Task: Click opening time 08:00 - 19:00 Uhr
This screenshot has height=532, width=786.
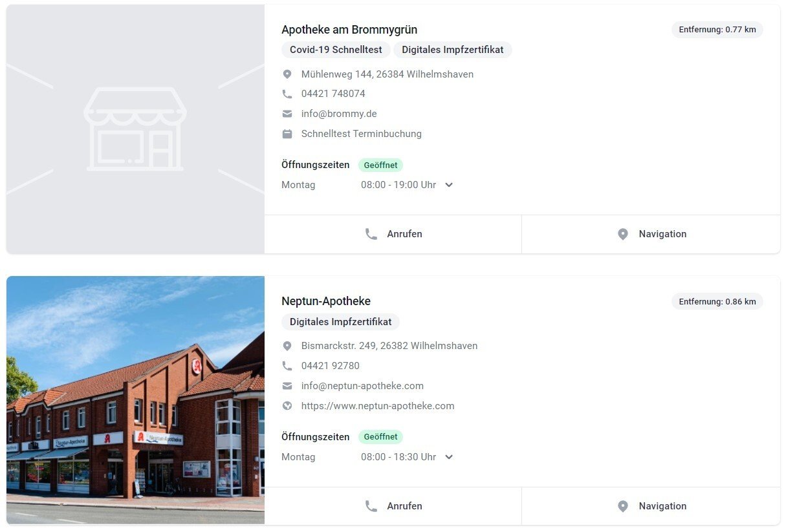Action: (398, 185)
